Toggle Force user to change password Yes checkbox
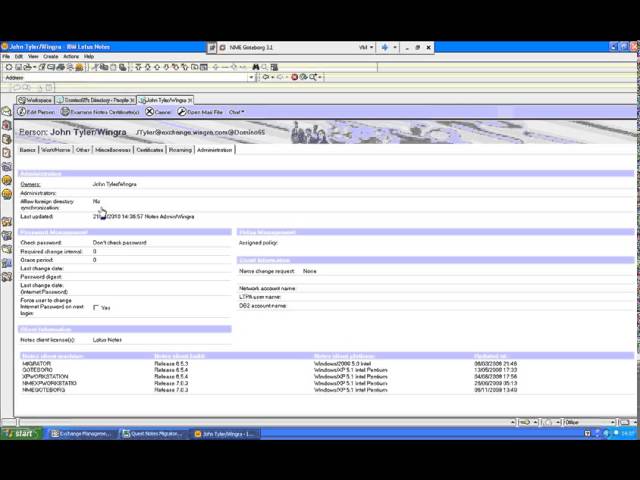Screen dimensions: 640x480 click(96, 307)
